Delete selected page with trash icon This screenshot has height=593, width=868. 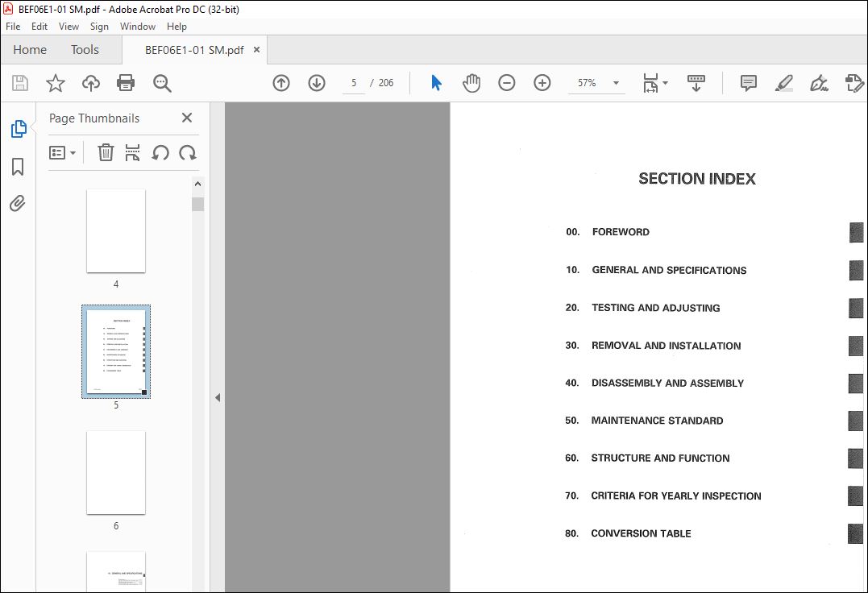(x=106, y=152)
